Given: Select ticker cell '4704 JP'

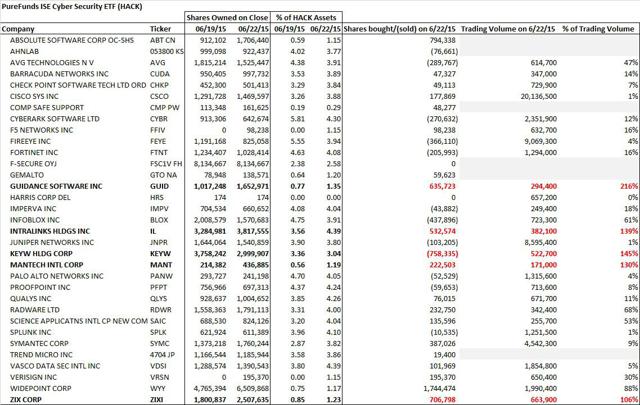Looking at the screenshot, I should click(162, 355).
